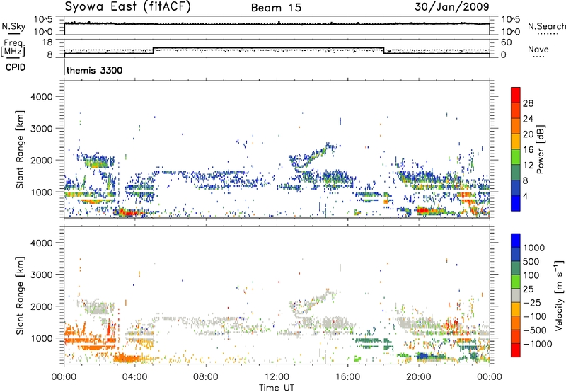Click the '12:00' time axis tick label
This screenshot has width=566, height=392.
(x=277, y=377)
